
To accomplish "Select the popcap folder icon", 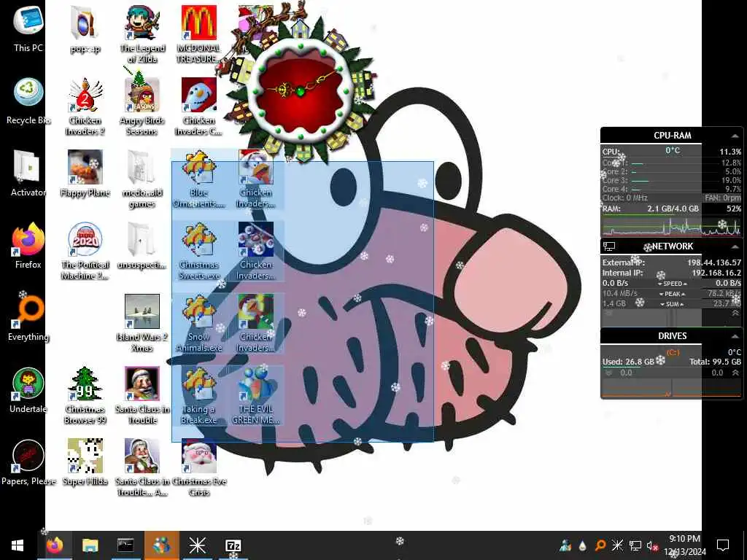I will 85,28.
